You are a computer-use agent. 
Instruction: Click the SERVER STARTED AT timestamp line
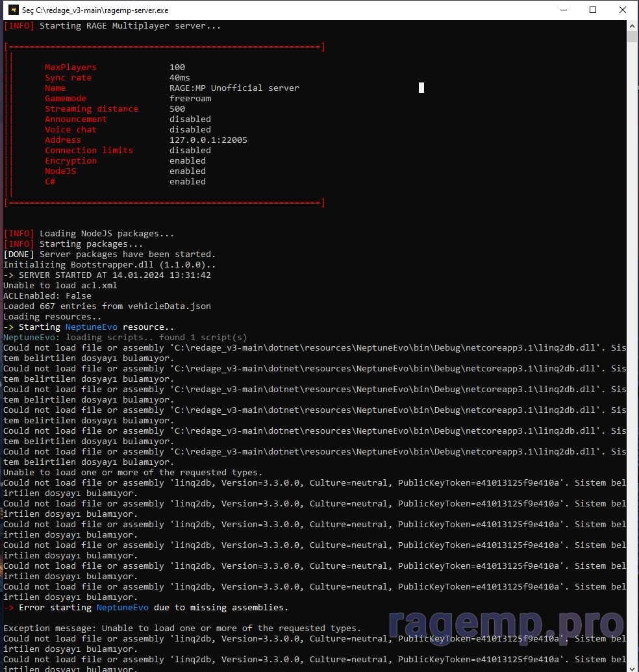107,275
